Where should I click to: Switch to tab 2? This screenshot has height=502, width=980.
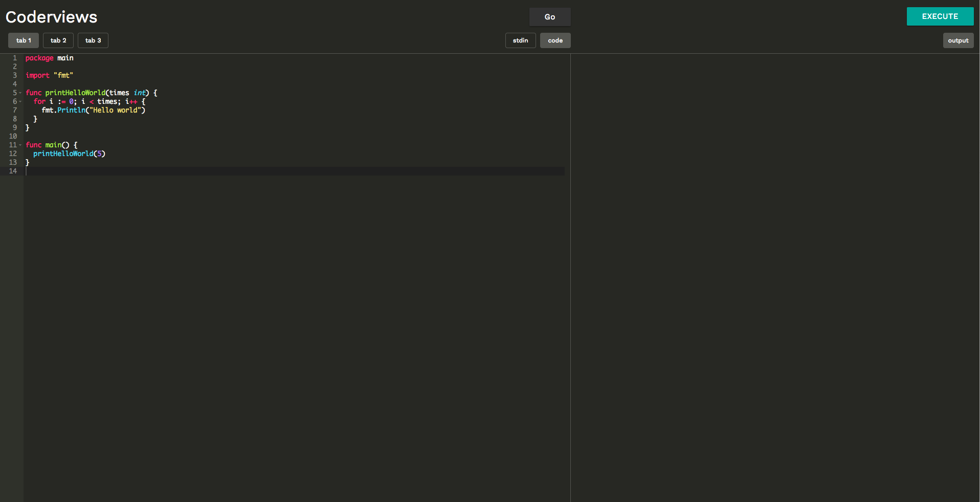(x=58, y=40)
